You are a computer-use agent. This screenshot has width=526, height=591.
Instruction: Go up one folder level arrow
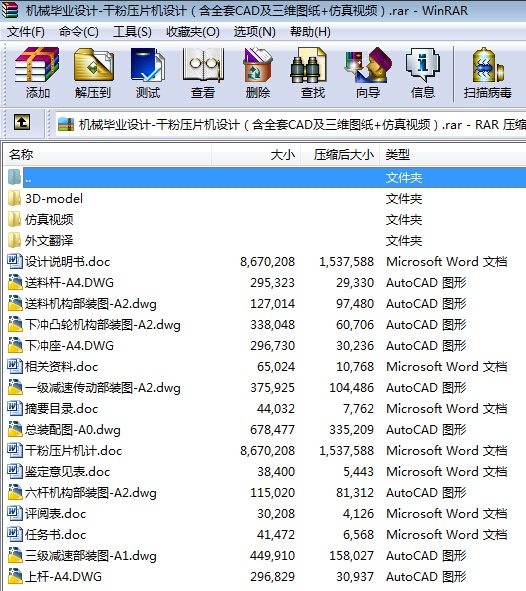[x=22, y=122]
